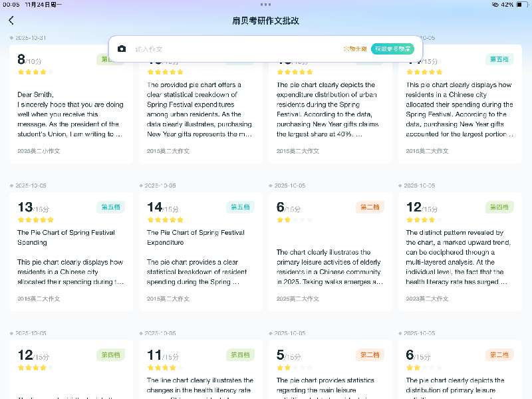Screen dimensions: 532x399
Task: Tap the 第四档 badge on the 11/15 essay
Action: 240,355
